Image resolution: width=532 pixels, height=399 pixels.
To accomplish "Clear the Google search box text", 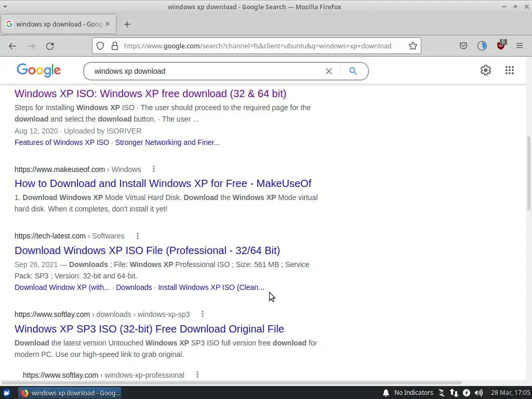I will [x=328, y=71].
